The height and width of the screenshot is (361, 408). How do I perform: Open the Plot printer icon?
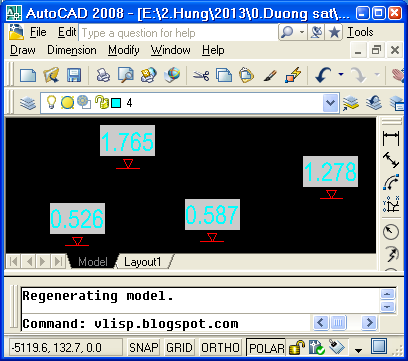[103, 75]
